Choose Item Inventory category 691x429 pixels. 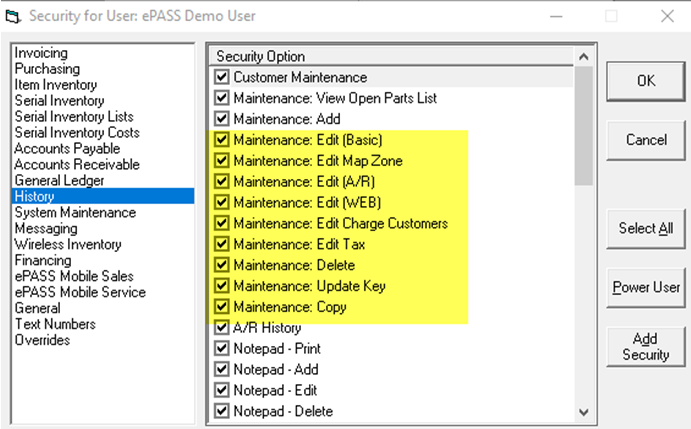pos(56,85)
